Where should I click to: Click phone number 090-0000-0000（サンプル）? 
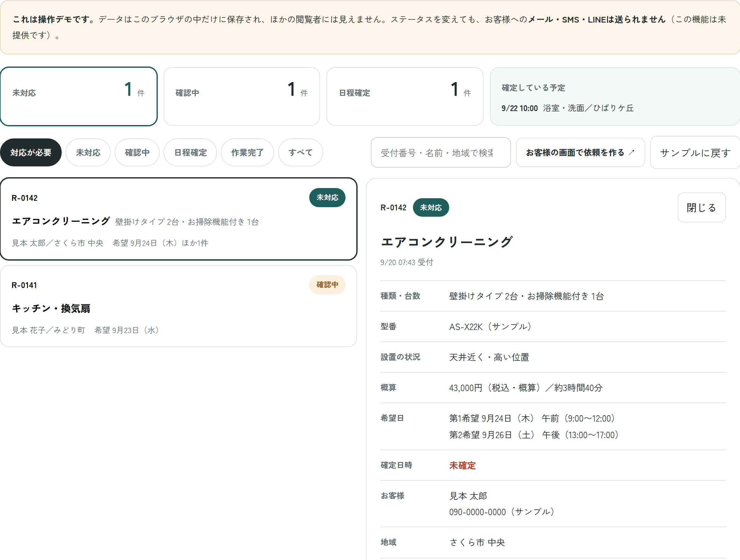coord(502,512)
